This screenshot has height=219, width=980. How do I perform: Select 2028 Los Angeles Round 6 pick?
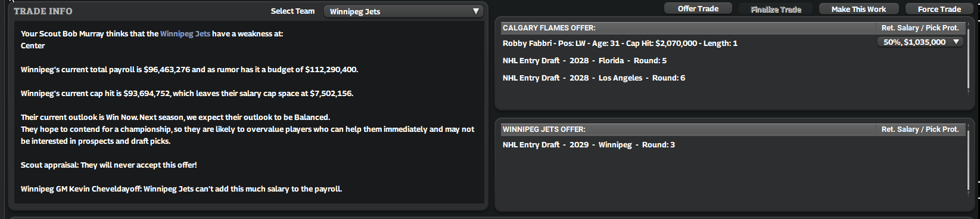point(593,78)
